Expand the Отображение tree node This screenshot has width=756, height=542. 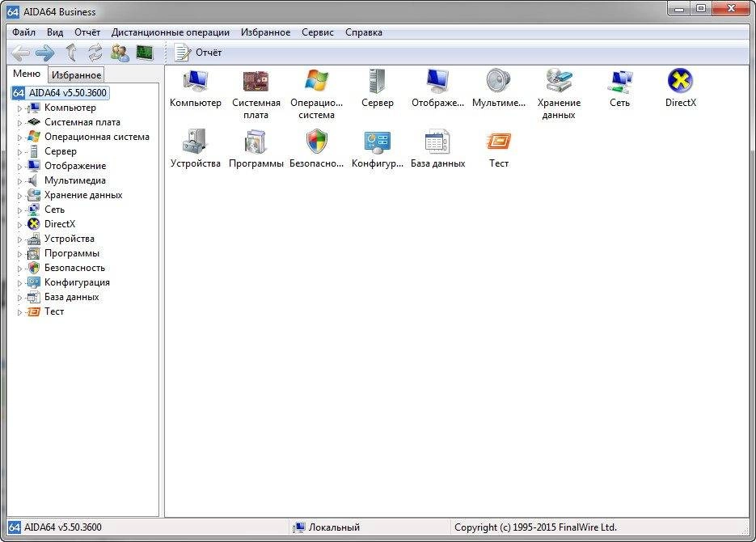(19, 167)
